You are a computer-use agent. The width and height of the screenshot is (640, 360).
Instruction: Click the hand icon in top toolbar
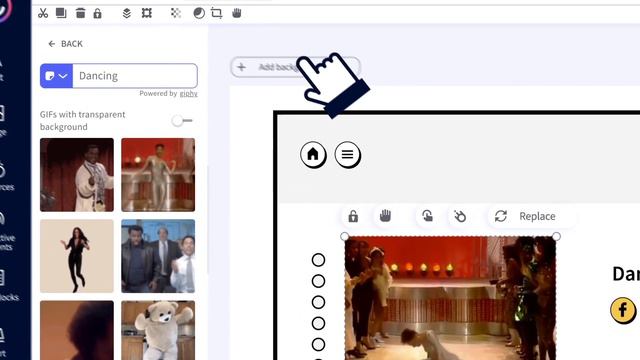[237, 13]
